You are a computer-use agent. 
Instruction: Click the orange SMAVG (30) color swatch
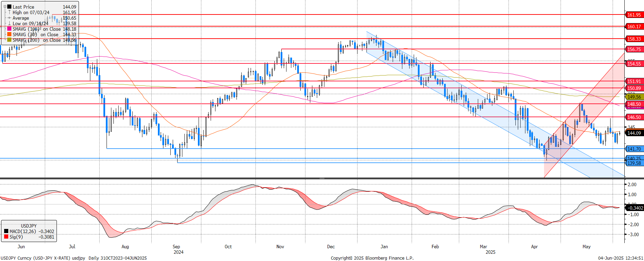tap(9, 34)
